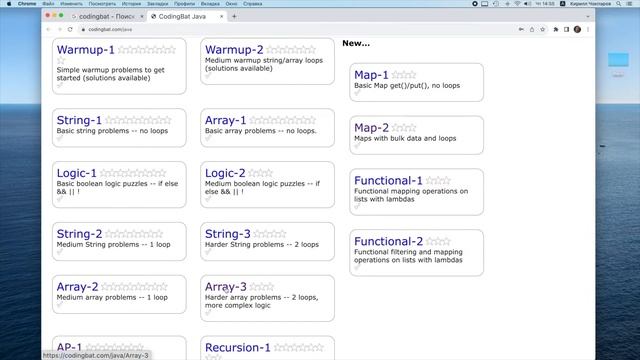Close the CodingBat Java tab

point(222,16)
